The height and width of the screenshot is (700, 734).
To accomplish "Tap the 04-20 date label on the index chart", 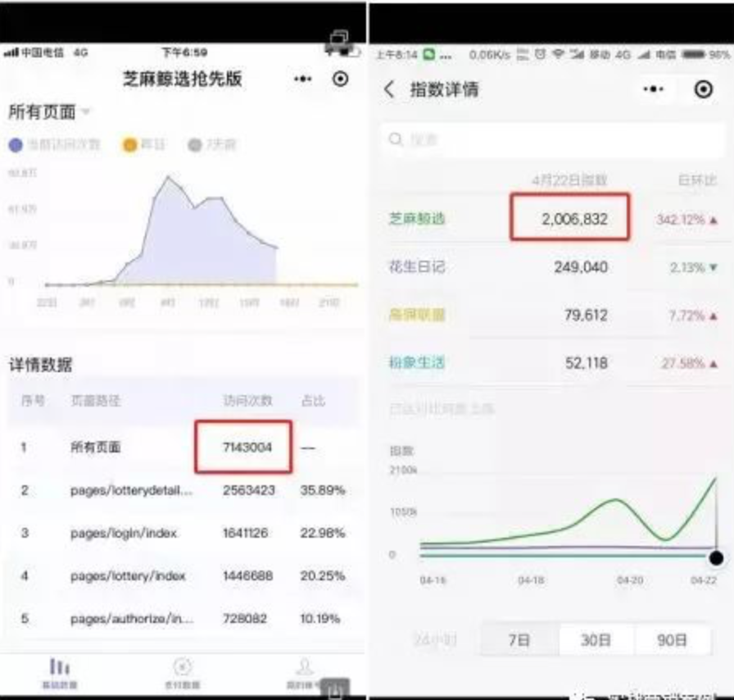I will 630,580.
